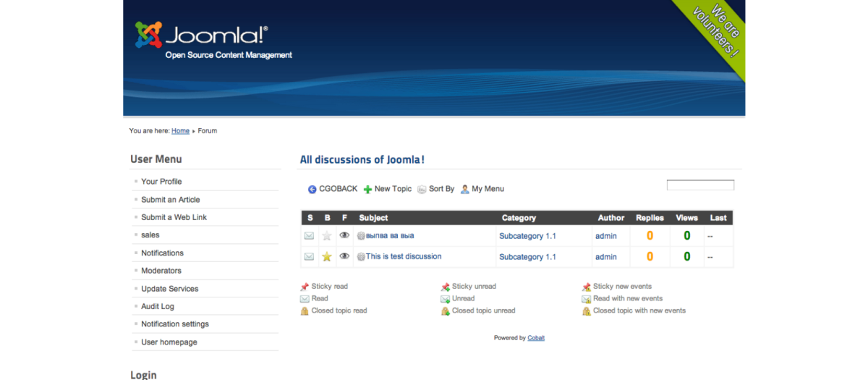868x380 pixels.
Task: Open the Sort By dropdown
Action: [441, 189]
